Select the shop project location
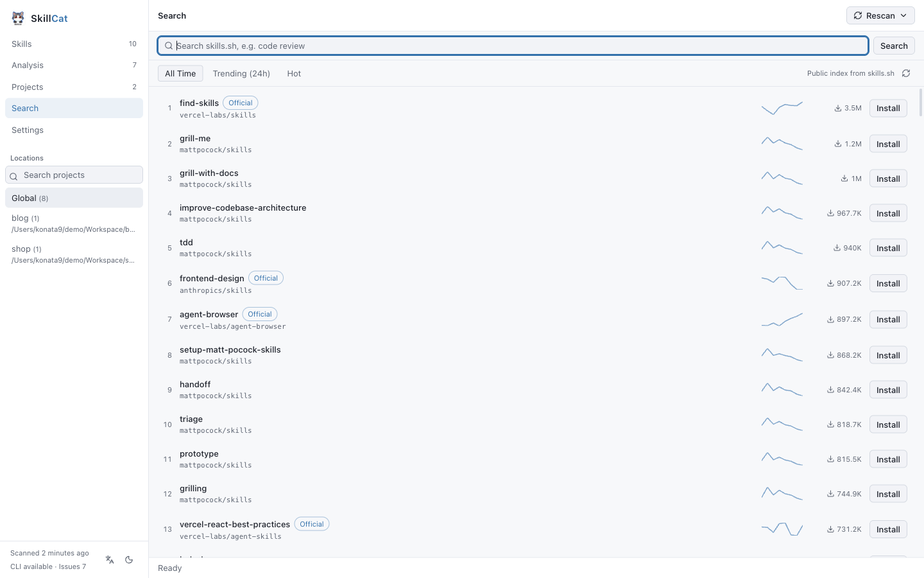Screen dimensions: 924x578 tap(74, 254)
